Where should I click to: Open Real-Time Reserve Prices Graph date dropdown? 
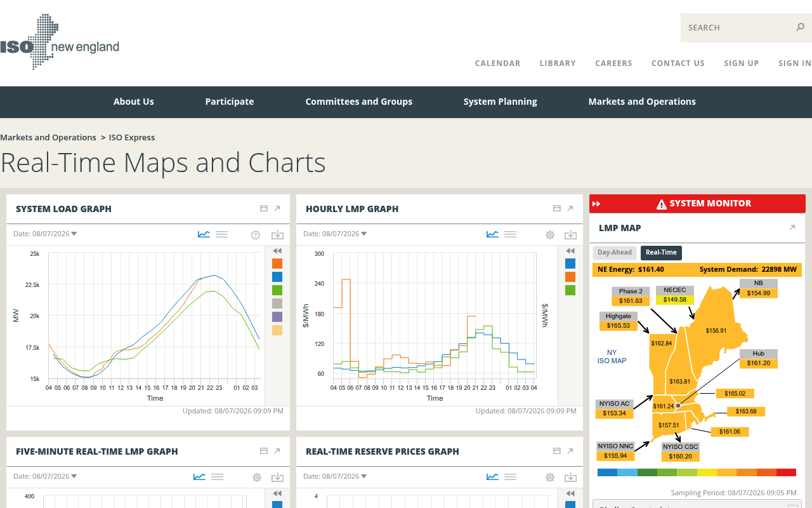335,476
